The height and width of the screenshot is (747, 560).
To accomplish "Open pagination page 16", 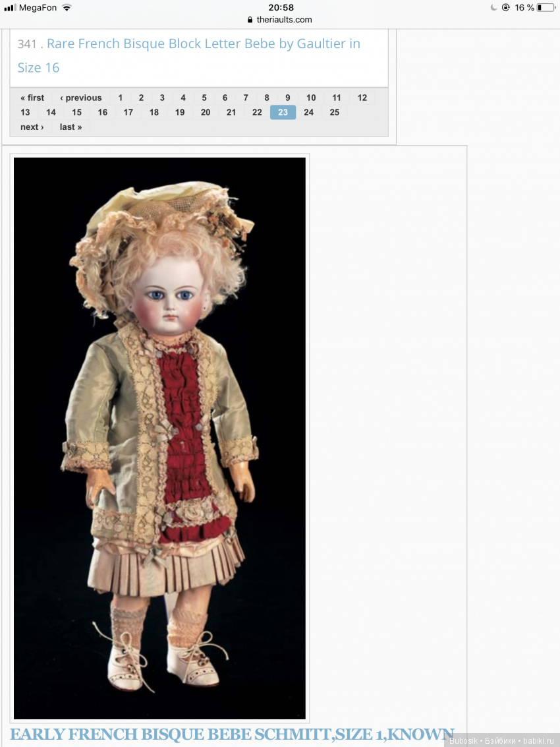I will pos(102,113).
